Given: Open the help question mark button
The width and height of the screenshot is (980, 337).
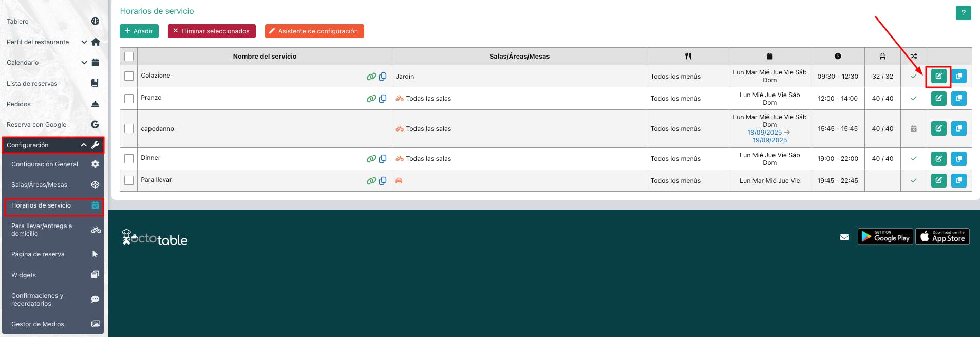Looking at the screenshot, I should tap(963, 13).
